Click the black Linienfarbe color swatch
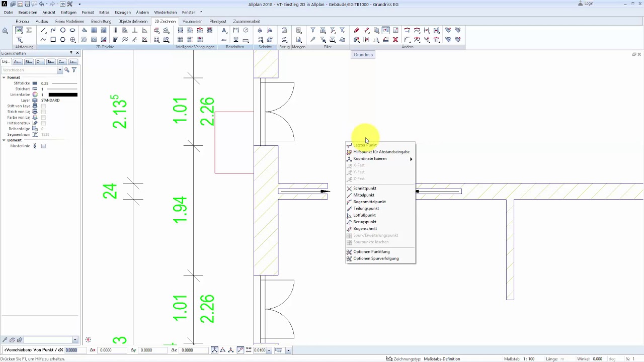The image size is (644, 362). (x=63, y=95)
